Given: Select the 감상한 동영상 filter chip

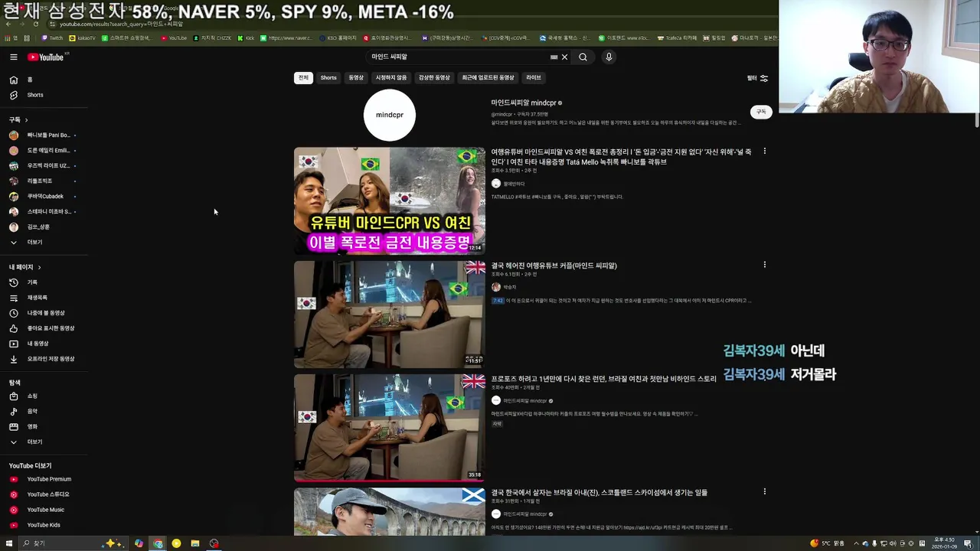Looking at the screenshot, I should [x=434, y=78].
